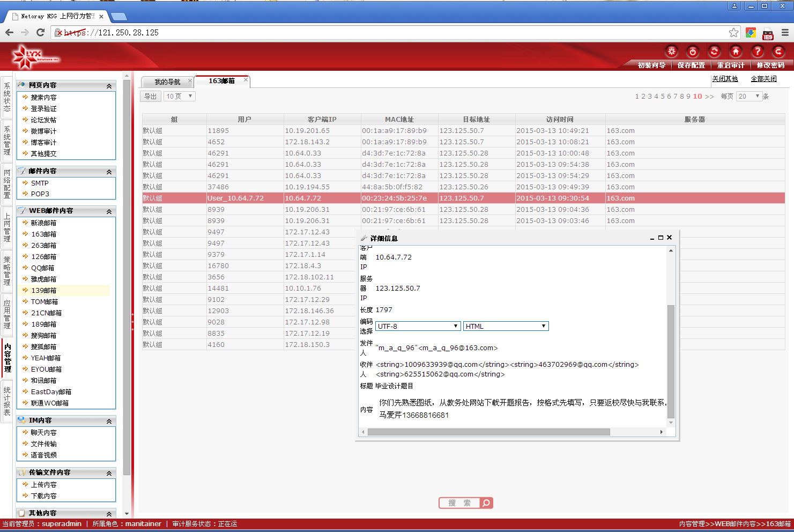Open help via question mark icon
Viewport: 794px width, 532px height.
coord(757,51)
